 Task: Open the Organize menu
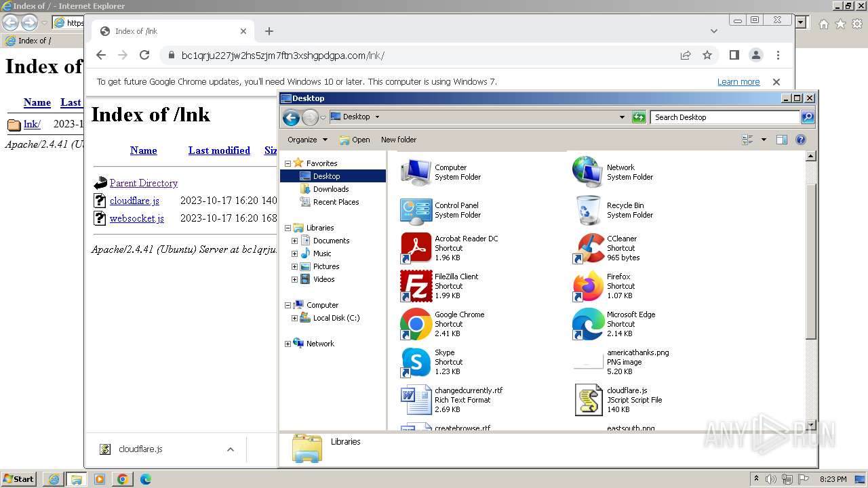pos(307,140)
